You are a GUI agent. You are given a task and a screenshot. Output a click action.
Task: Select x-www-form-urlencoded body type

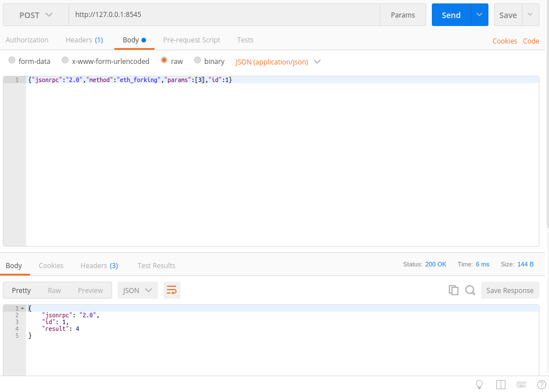click(x=65, y=60)
